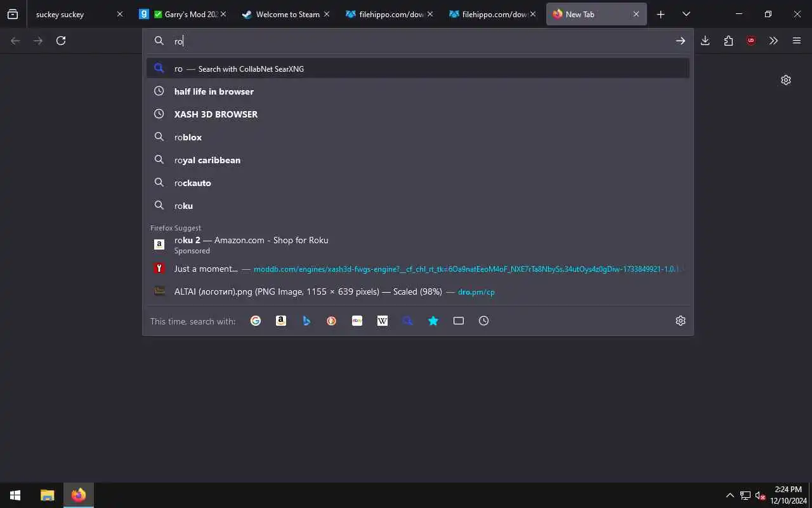The height and width of the screenshot is (508, 812).
Task: Search history using the one-off clock icon
Action: click(x=484, y=321)
